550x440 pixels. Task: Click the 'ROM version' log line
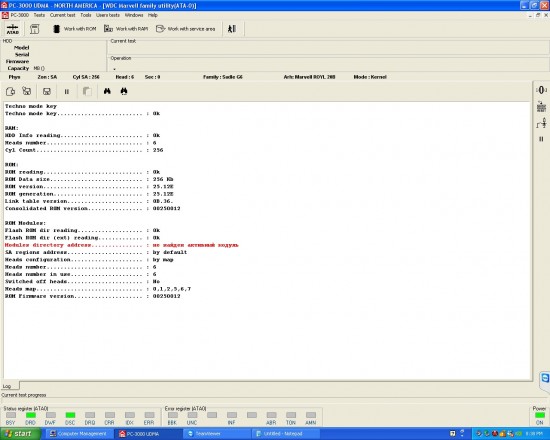pos(89,187)
